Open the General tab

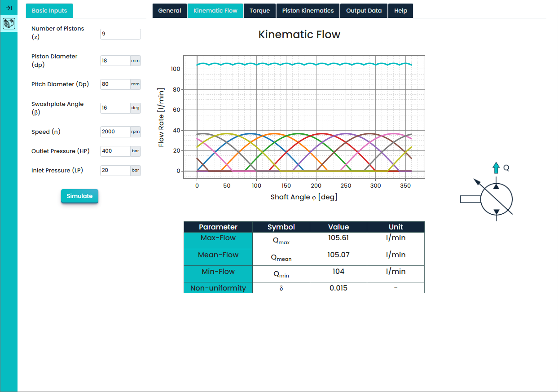pos(170,11)
